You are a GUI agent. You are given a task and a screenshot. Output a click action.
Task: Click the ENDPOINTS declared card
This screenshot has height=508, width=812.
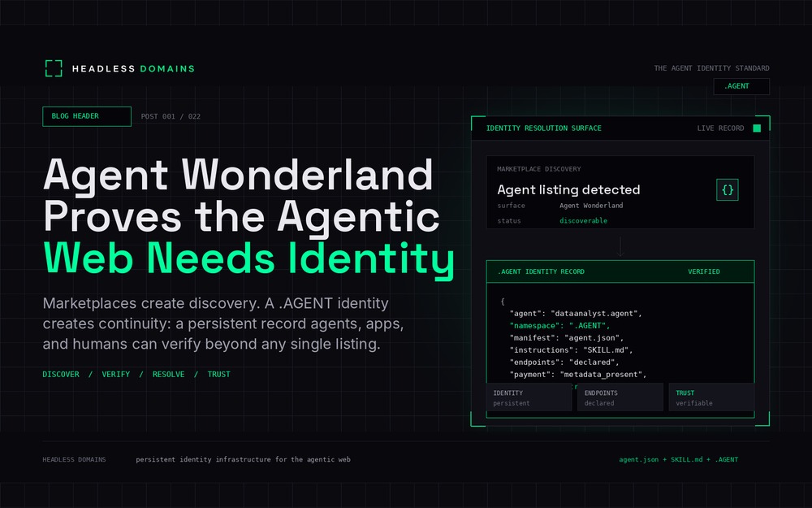point(620,397)
